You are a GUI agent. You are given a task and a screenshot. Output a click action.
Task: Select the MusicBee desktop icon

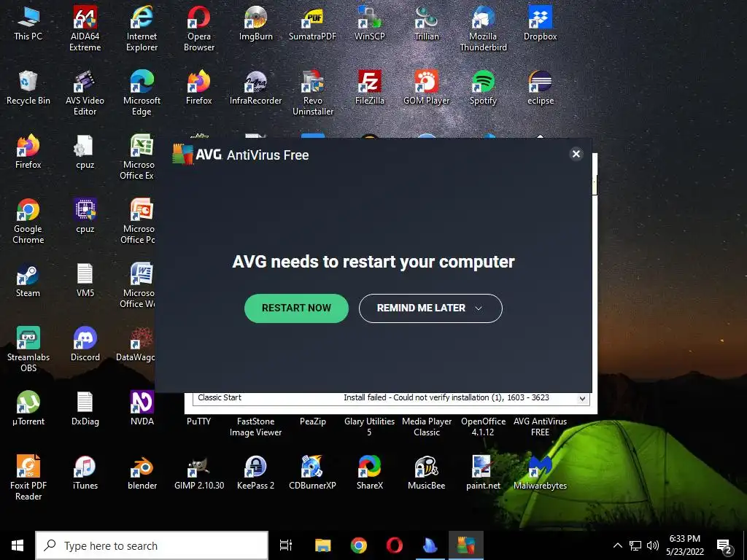coord(426,472)
